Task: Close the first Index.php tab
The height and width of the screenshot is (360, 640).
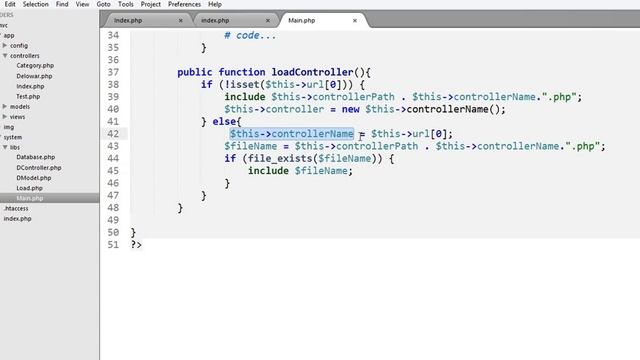Action: pyautogui.click(x=180, y=20)
